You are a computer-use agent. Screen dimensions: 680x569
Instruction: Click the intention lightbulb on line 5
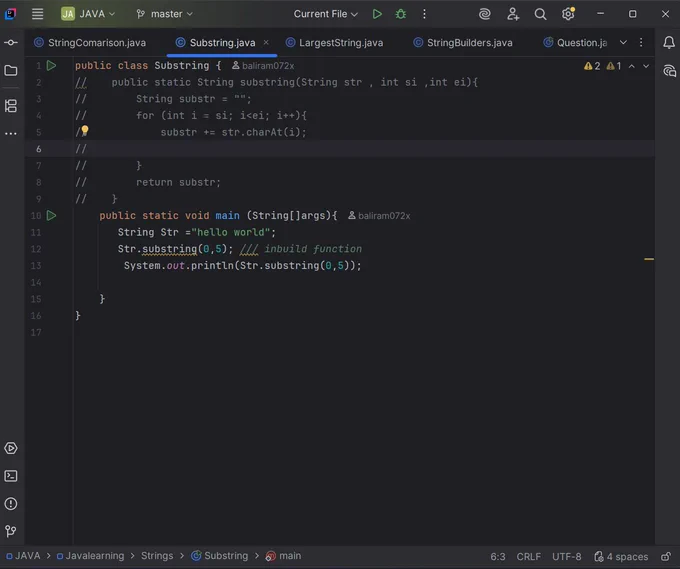click(x=85, y=130)
